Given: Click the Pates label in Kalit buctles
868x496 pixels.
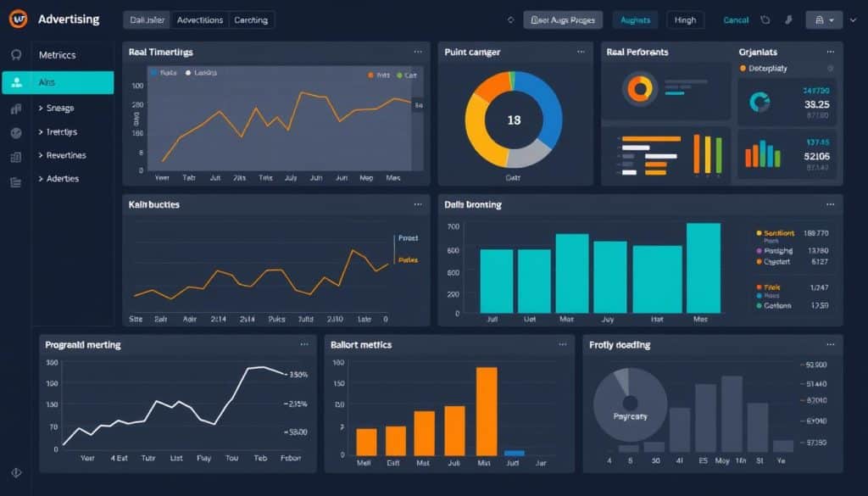Looking at the screenshot, I should [408, 259].
